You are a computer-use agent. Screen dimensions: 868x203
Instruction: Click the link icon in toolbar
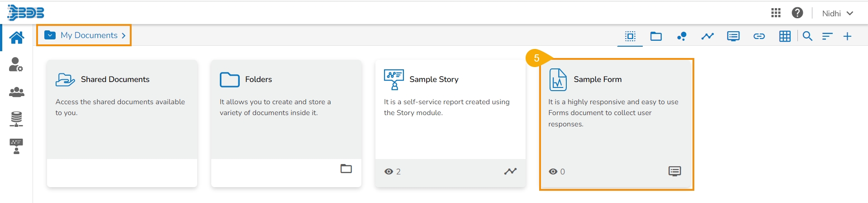pyautogui.click(x=759, y=36)
